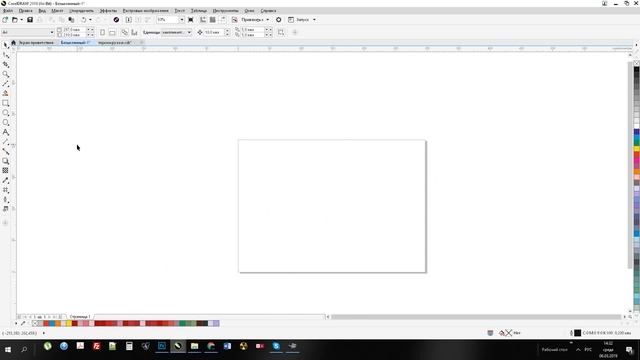The image size is (640, 360).
Task: Open Photoshop from the taskbar
Action: pyautogui.click(x=162, y=346)
